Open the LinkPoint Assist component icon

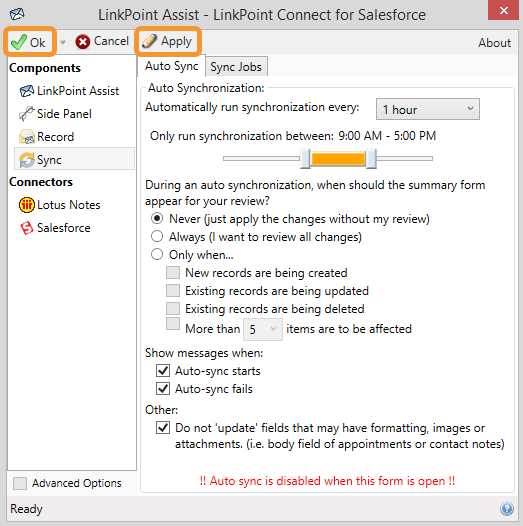[27, 91]
